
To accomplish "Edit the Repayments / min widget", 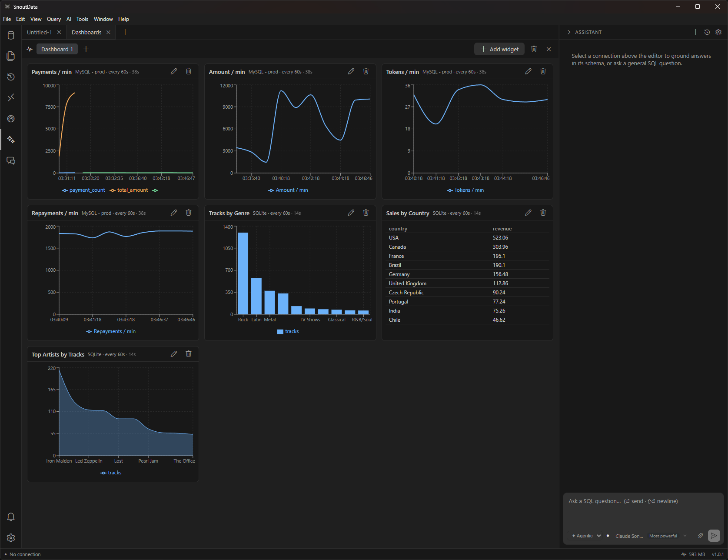I will coord(174,213).
